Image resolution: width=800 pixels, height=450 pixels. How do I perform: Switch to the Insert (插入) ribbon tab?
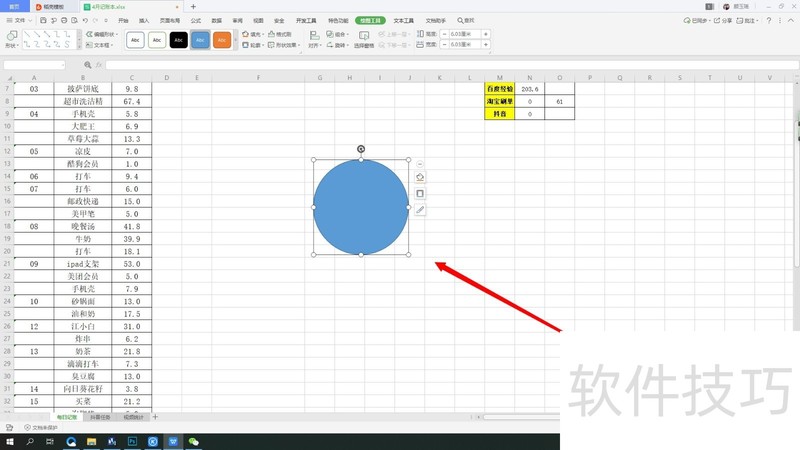point(144,20)
